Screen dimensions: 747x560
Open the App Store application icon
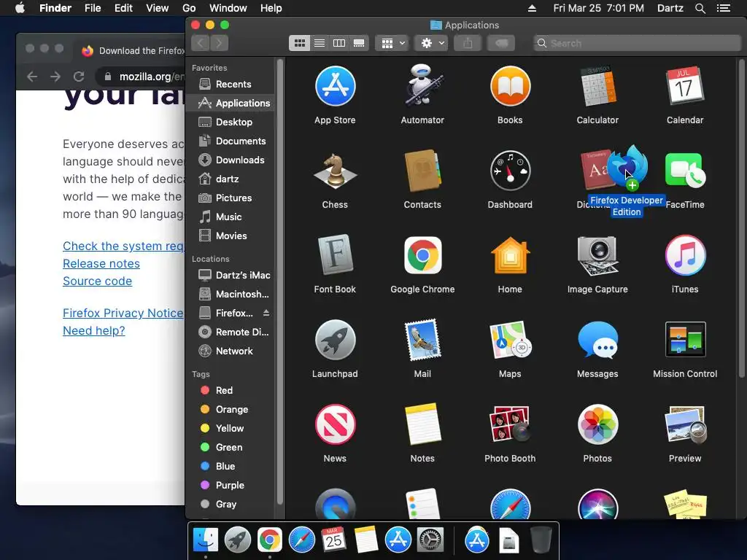coord(335,87)
